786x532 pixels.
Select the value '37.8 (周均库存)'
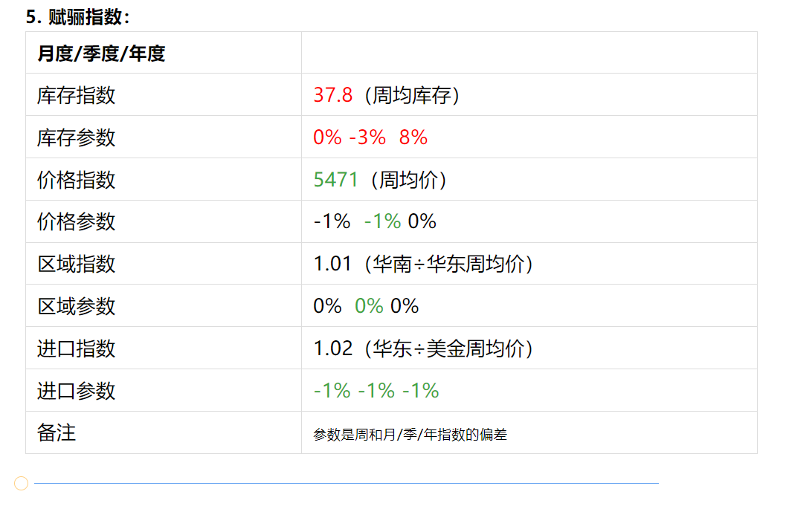coord(387,95)
